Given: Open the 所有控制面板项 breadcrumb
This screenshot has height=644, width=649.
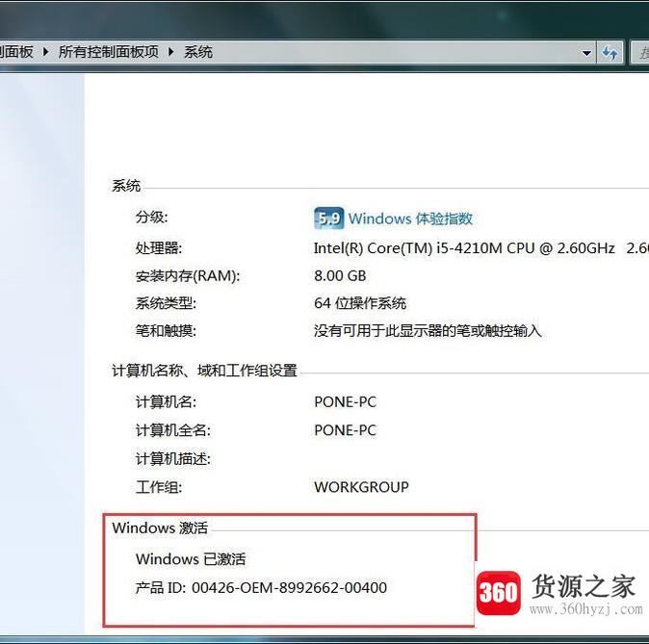Looking at the screenshot, I should (x=109, y=52).
